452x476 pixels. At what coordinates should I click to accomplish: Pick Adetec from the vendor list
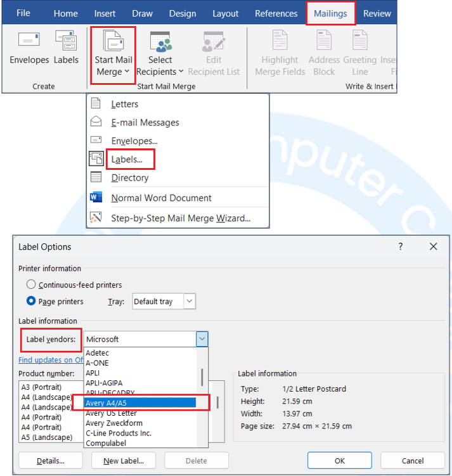coord(140,353)
